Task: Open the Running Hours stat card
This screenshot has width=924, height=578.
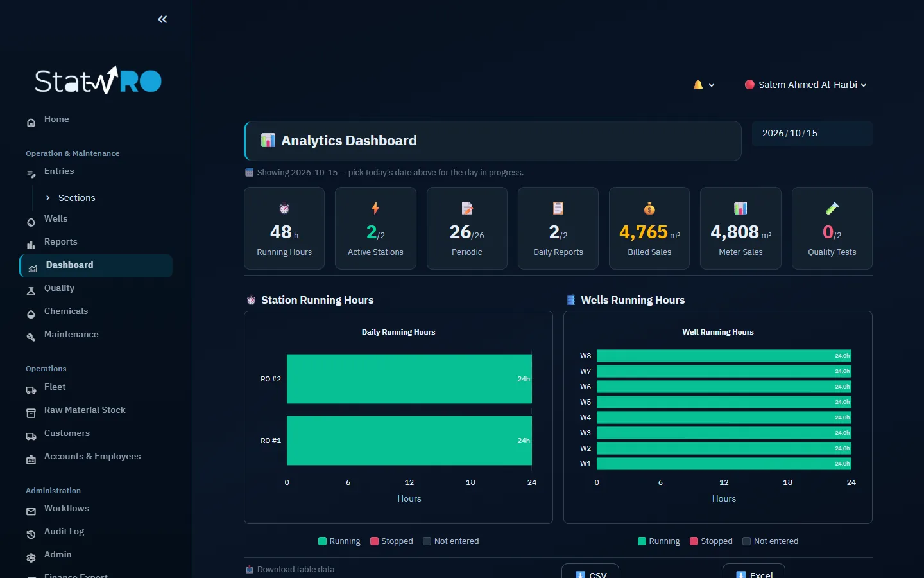Action: [284, 228]
